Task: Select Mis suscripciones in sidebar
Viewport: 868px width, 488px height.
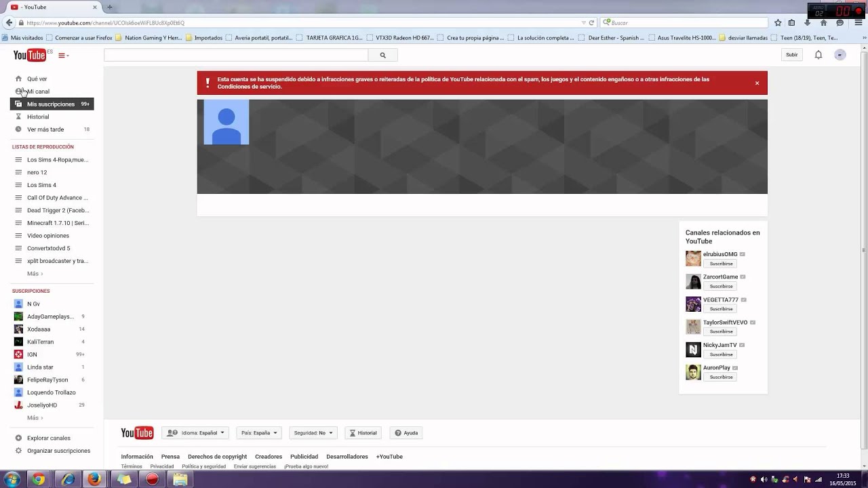Action: pos(52,104)
